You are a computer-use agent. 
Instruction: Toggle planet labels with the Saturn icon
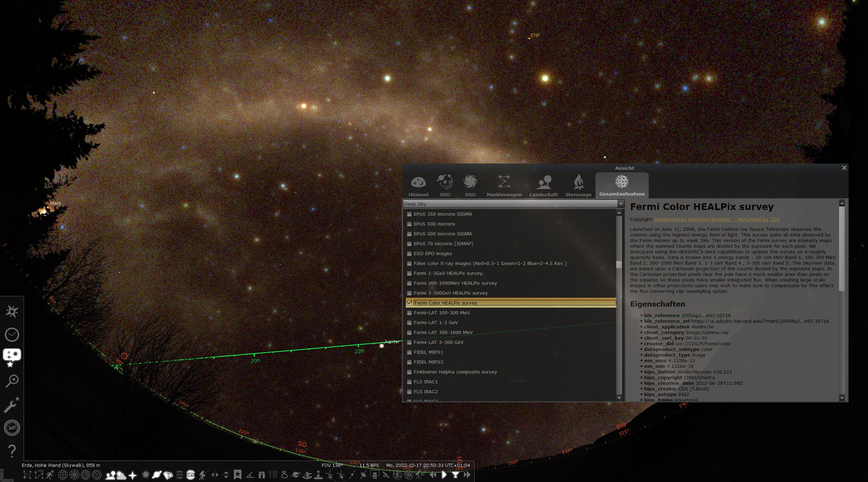pos(156,475)
